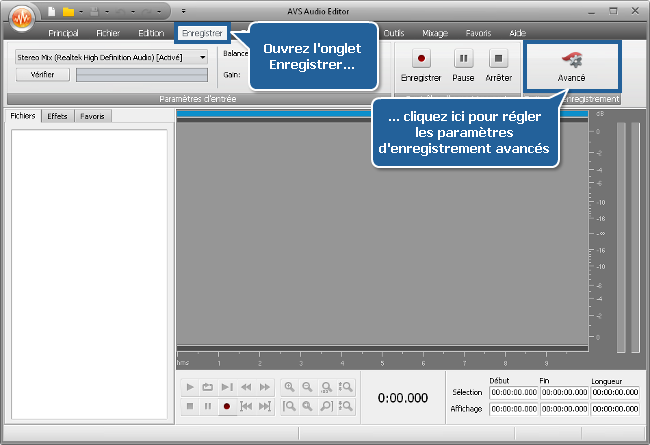Viewport: 650px width, 445px height.
Task: Click the input level meter bar beside Vérifier
Action: click(x=142, y=75)
